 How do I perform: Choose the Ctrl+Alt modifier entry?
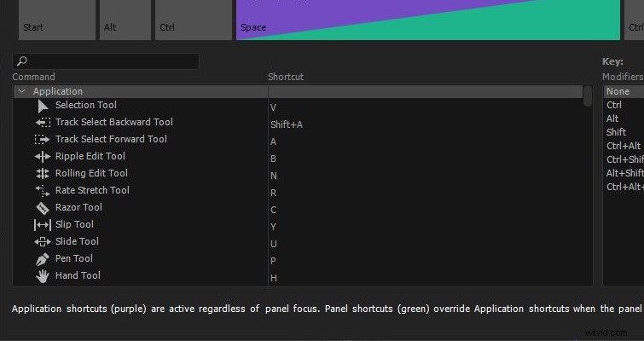pyautogui.click(x=624, y=146)
